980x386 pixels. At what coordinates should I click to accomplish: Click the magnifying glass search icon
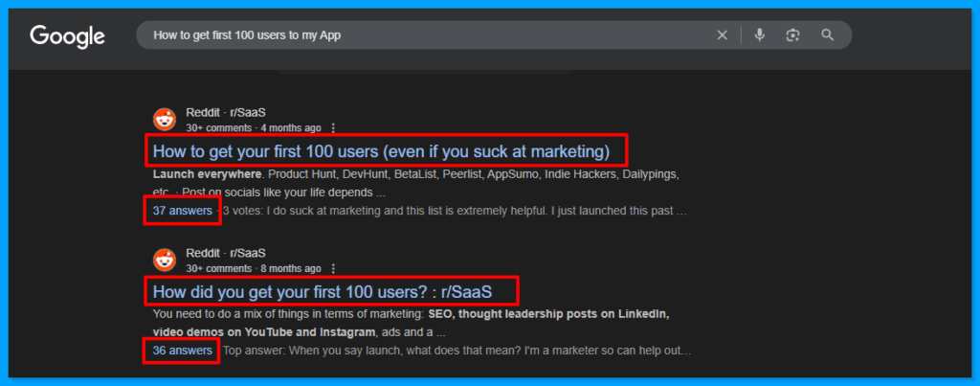828,35
